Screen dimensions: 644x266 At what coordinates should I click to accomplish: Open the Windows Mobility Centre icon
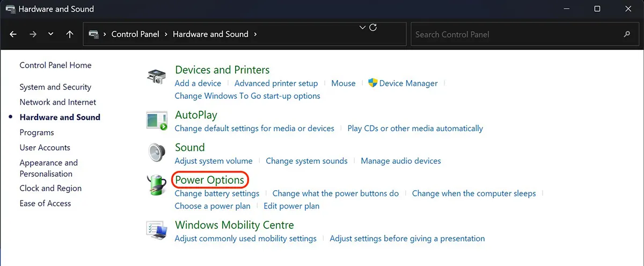coord(156,230)
